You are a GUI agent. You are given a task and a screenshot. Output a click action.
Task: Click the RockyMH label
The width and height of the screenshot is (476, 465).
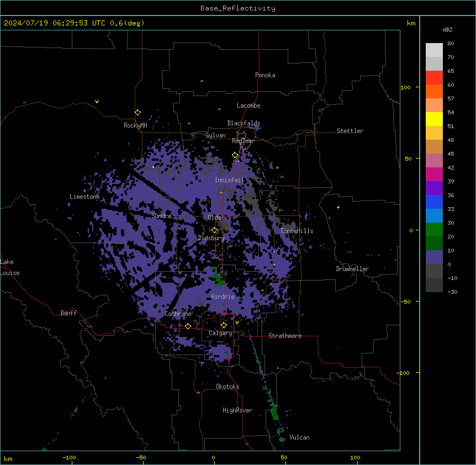[135, 125]
